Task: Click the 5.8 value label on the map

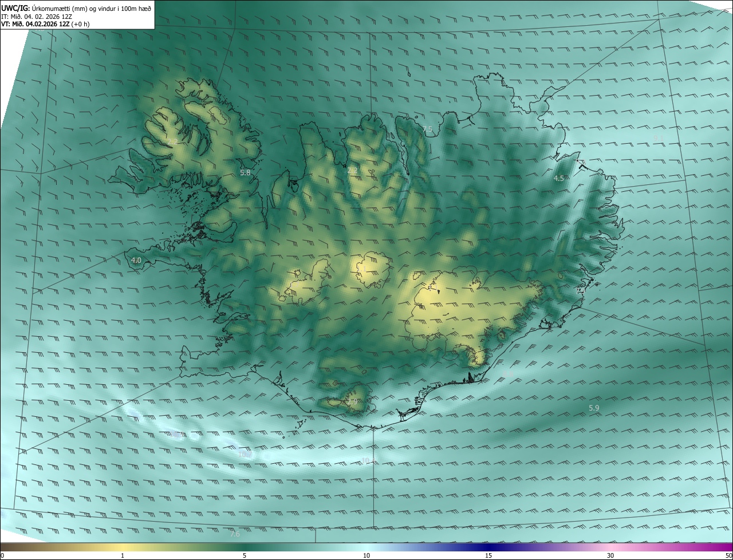Action: point(245,172)
